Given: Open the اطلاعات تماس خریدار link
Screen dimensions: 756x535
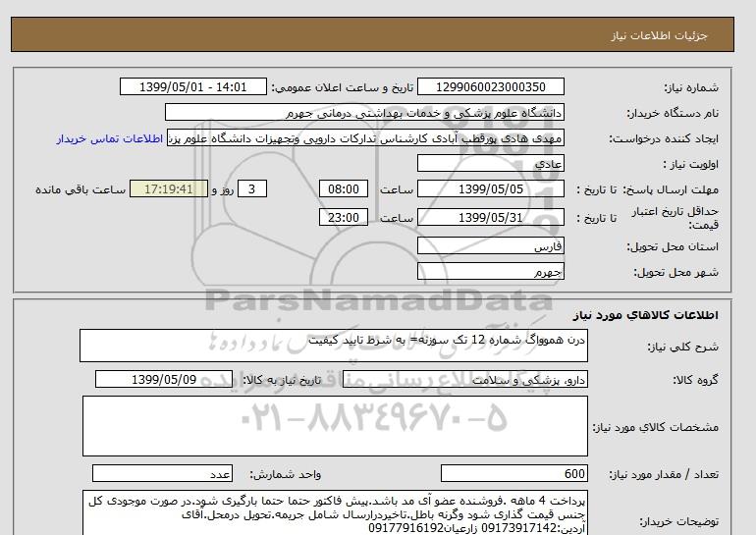Looking at the screenshot, I should pyautogui.click(x=109, y=138).
